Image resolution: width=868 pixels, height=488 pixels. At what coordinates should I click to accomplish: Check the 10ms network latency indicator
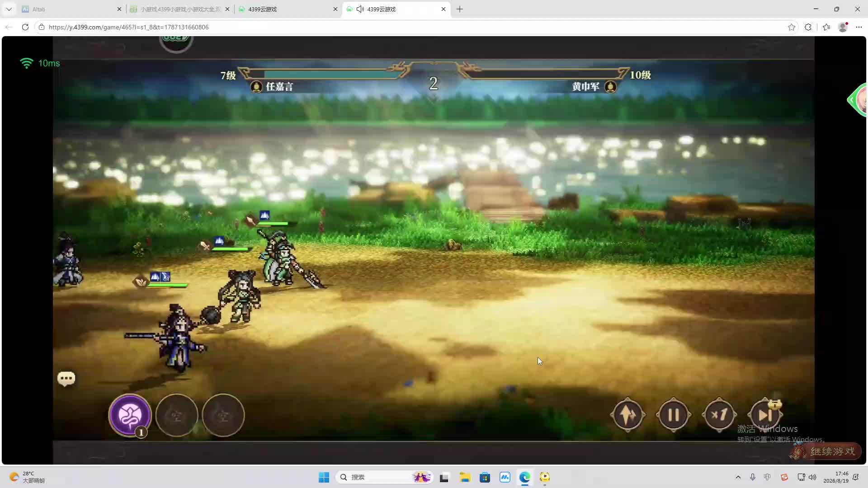point(40,63)
